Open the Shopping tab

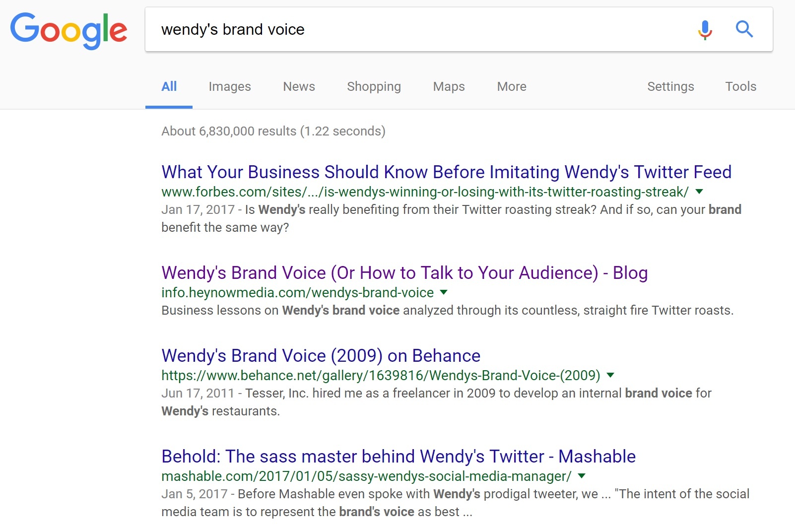[x=374, y=86]
